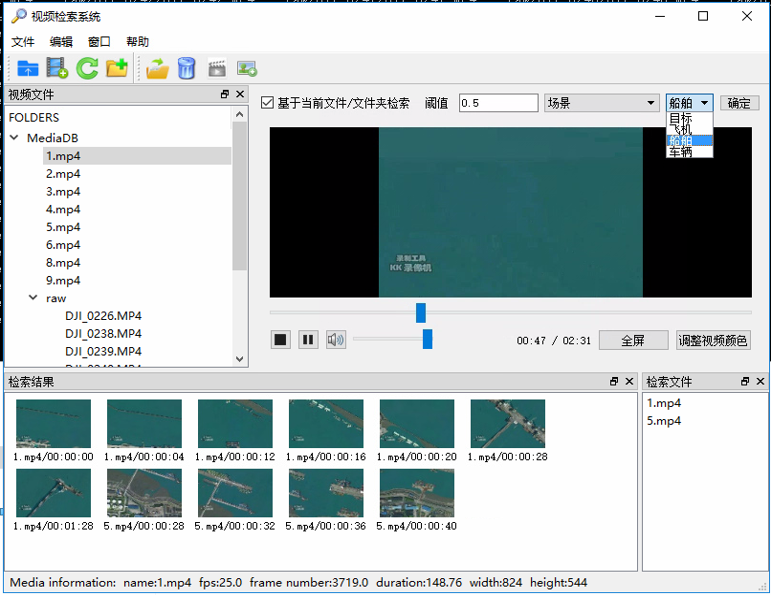Click the new folder icon with plus
Screen dimensions: 771x595
click(x=117, y=68)
